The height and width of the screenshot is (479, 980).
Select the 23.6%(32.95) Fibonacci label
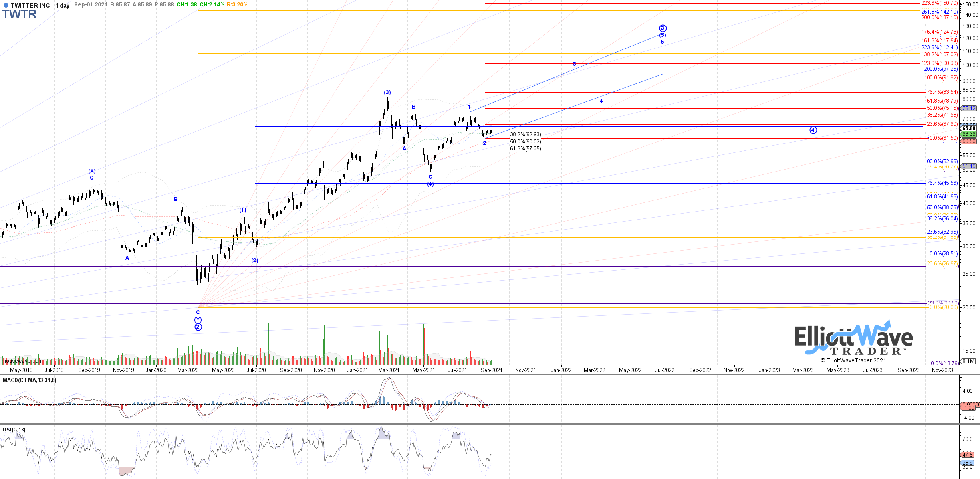click(942, 232)
